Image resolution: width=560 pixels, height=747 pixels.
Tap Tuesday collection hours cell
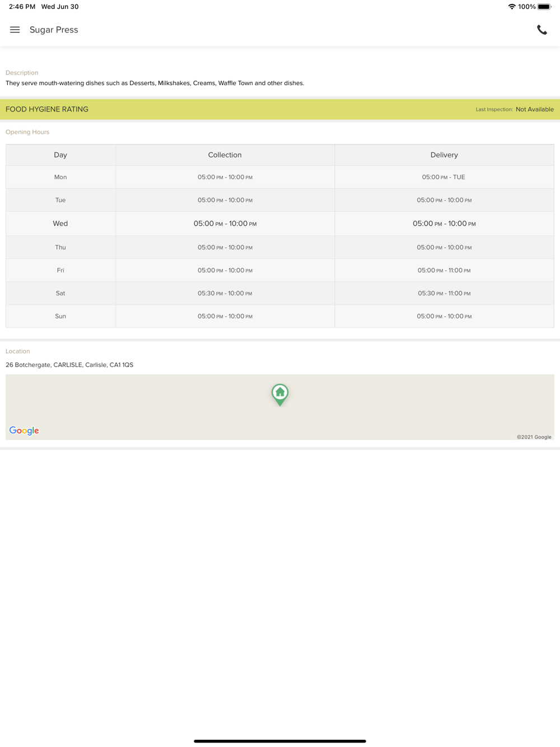click(x=225, y=200)
